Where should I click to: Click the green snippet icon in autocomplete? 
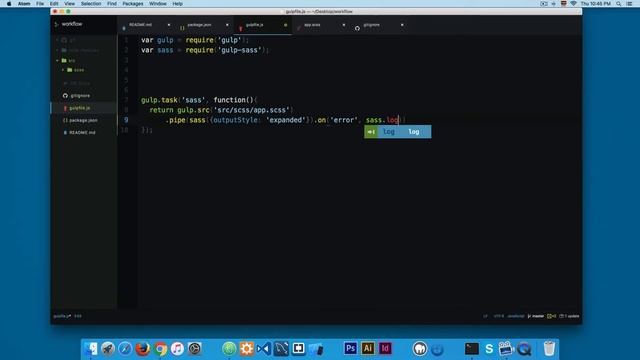click(371, 131)
